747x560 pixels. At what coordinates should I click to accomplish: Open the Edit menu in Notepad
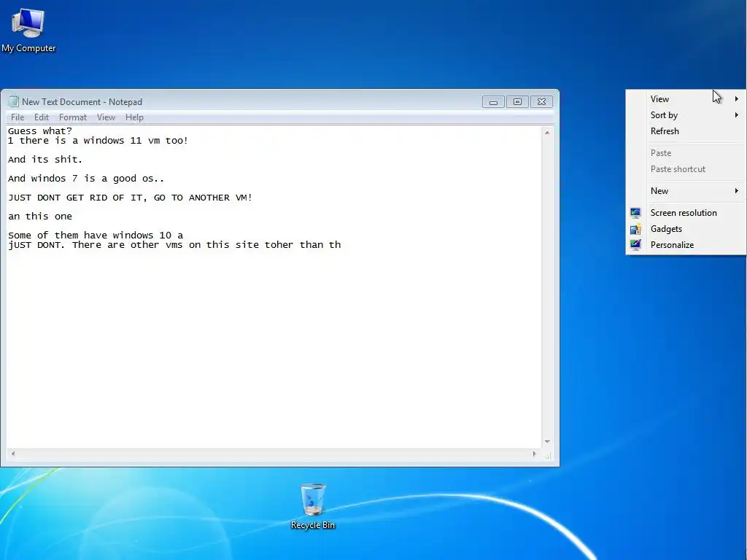point(42,117)
